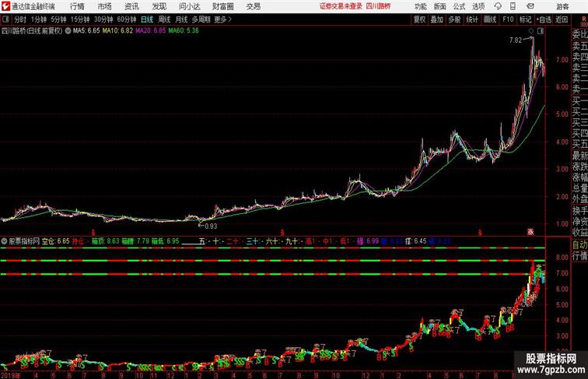Click the 箱腰: 7.79 indicator value
Viewport: 588px width, 379px height.
click(135, 241)
